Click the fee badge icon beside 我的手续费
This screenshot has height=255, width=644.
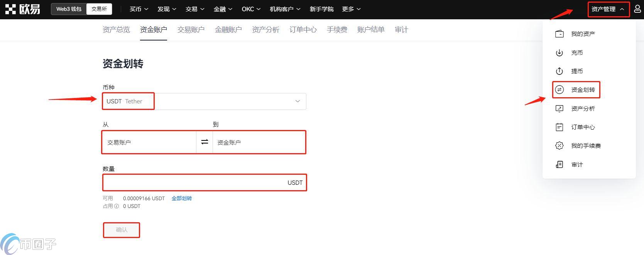[559, 146]
